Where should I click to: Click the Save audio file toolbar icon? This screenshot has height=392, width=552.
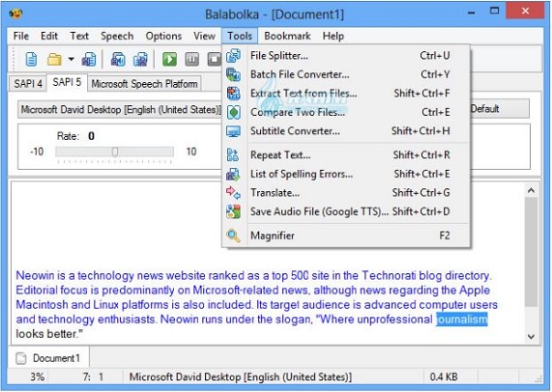point(118,59)
